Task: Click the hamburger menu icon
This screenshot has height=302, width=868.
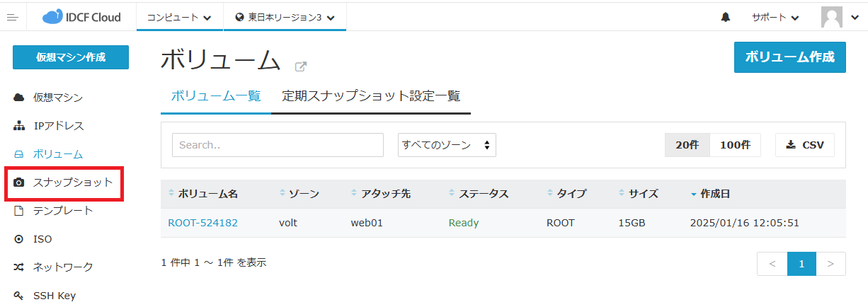Action: (x=12, y=18)
